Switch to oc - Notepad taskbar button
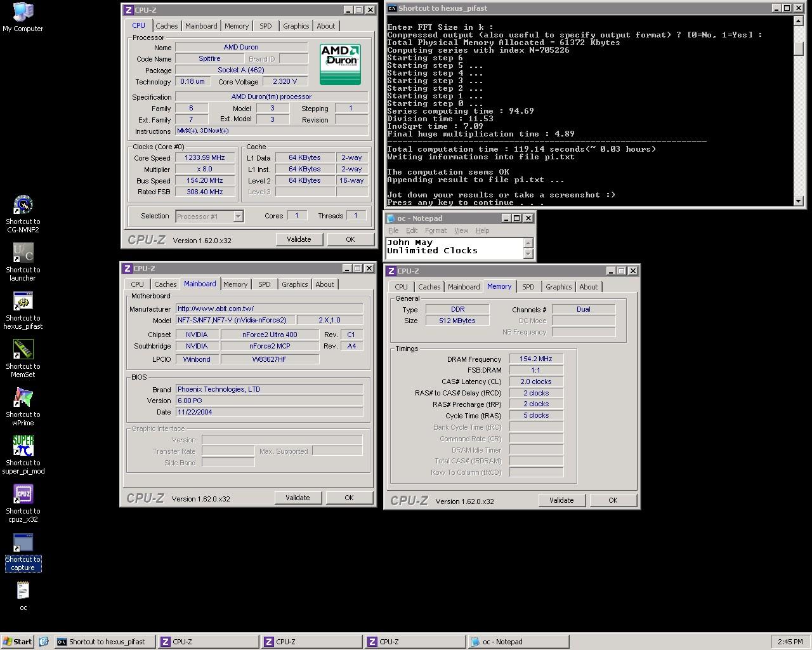Image resolution: width=812 pixels, height=650 pixels. coord(518,642)
